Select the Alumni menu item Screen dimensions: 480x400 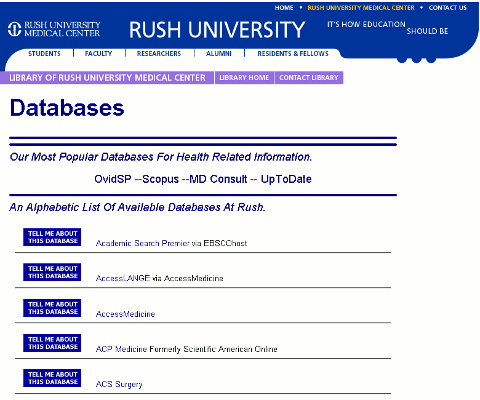pyautogui.click(x=219, y=54)
